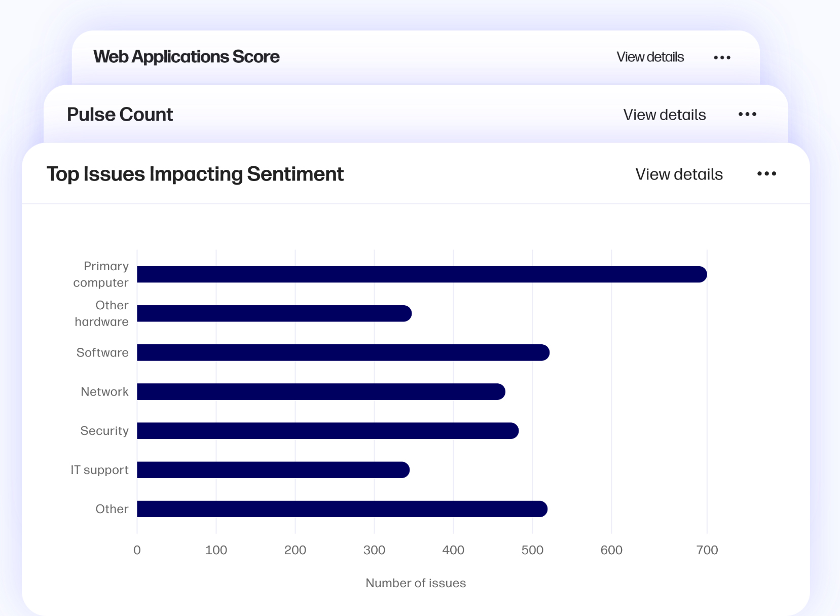Click the 0 tick label
The height and width of the screenshot is (616, 840).
click(x=137, y=550)
